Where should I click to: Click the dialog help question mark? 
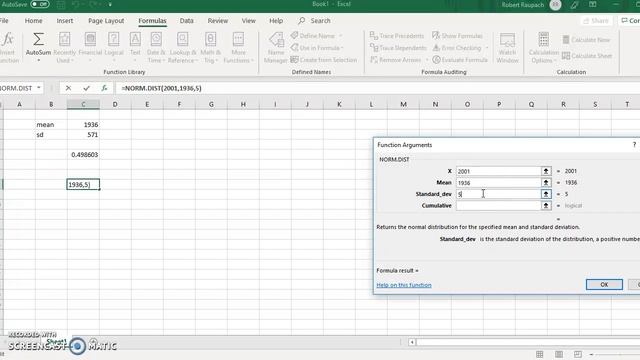(634, 145)
